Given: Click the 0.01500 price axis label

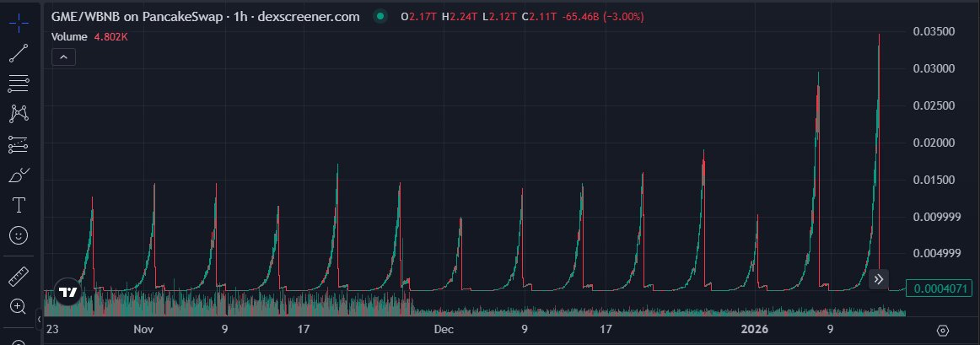Looking at the screenshot, I should 934,180.
